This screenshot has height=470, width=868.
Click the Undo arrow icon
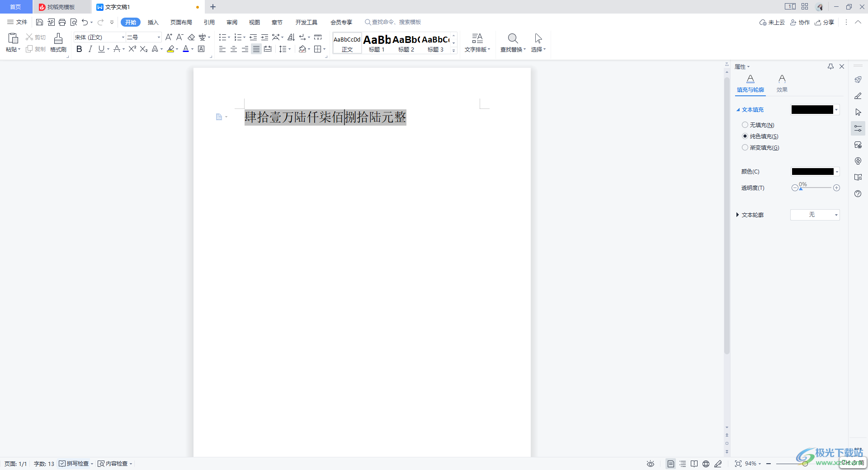tap(85, 22)
